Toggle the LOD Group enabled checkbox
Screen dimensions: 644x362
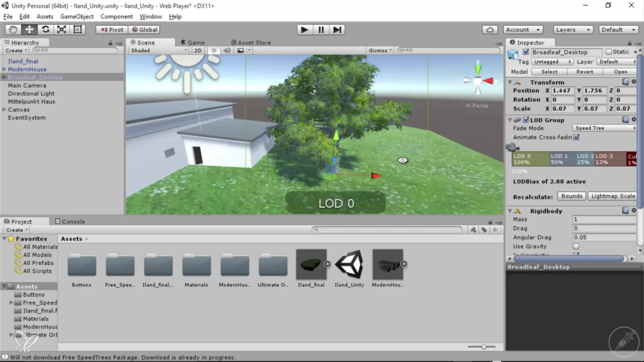(x=526, y=120)
